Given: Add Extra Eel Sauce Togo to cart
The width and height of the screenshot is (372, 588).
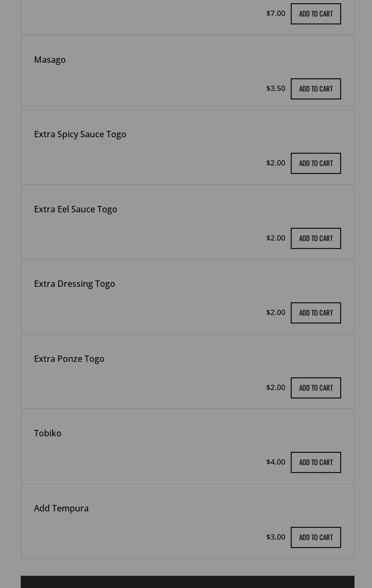Looking at the screenshot, I should click(x=316, y=238).
